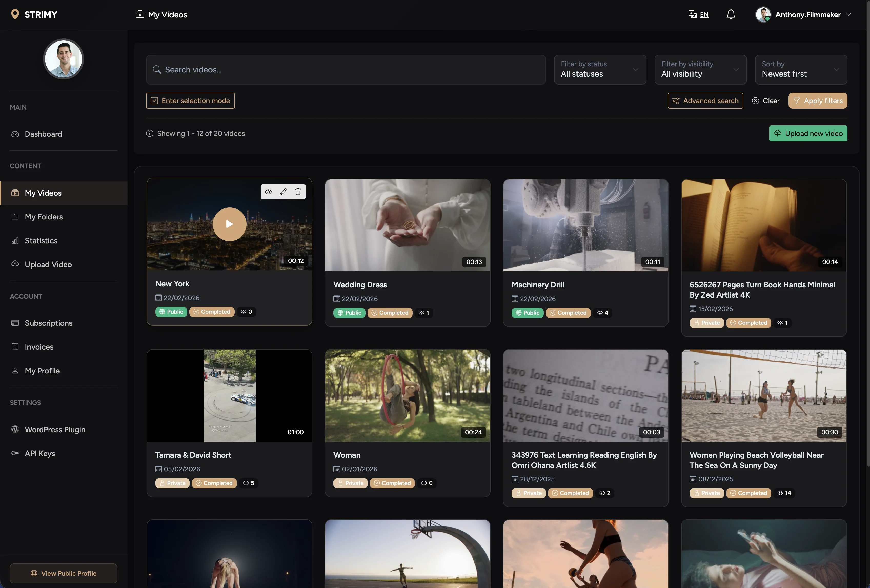The image size is (870, 588).
Task: View Public Profile
Action: coord(63,573)
